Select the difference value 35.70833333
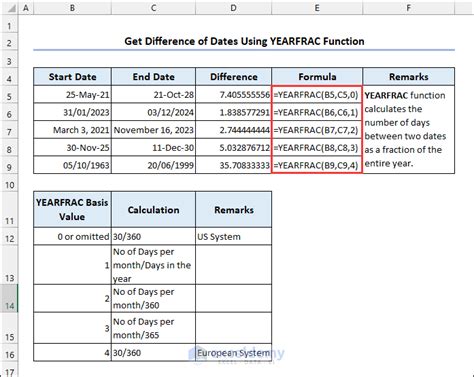 coord(234,165)
